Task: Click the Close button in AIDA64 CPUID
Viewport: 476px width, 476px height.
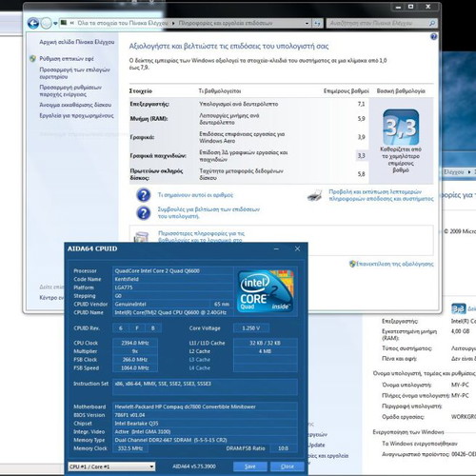Action: [288, 466]
